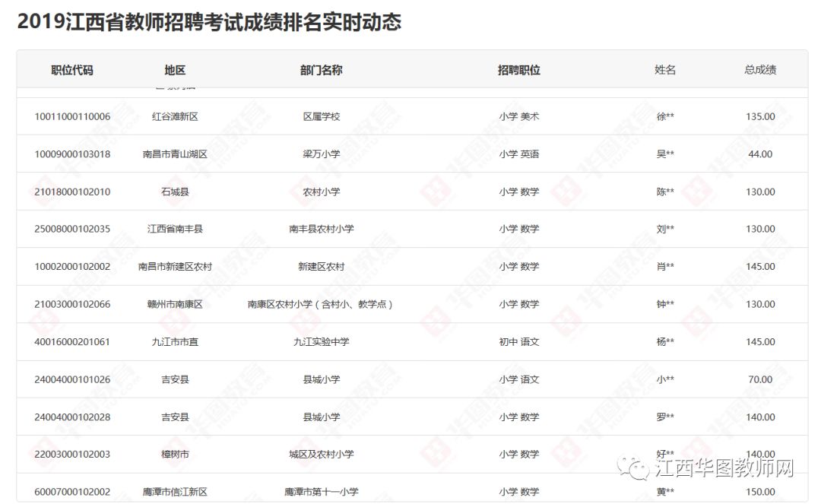Click name cell 肖**
Viewport: 821px width, 504px height.
[x=665, y=267]
